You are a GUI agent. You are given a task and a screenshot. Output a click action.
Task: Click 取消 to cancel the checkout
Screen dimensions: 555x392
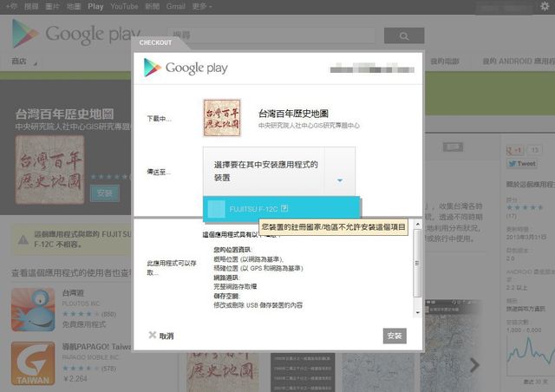166,336
